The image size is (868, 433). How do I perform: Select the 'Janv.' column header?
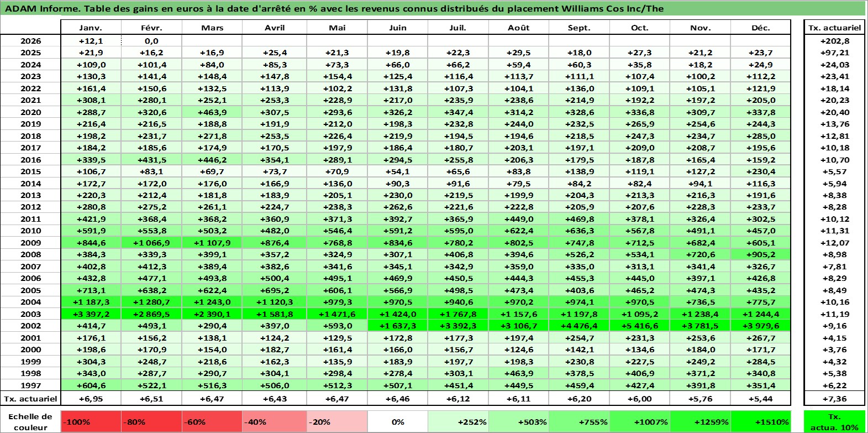[x=91, y=28]
